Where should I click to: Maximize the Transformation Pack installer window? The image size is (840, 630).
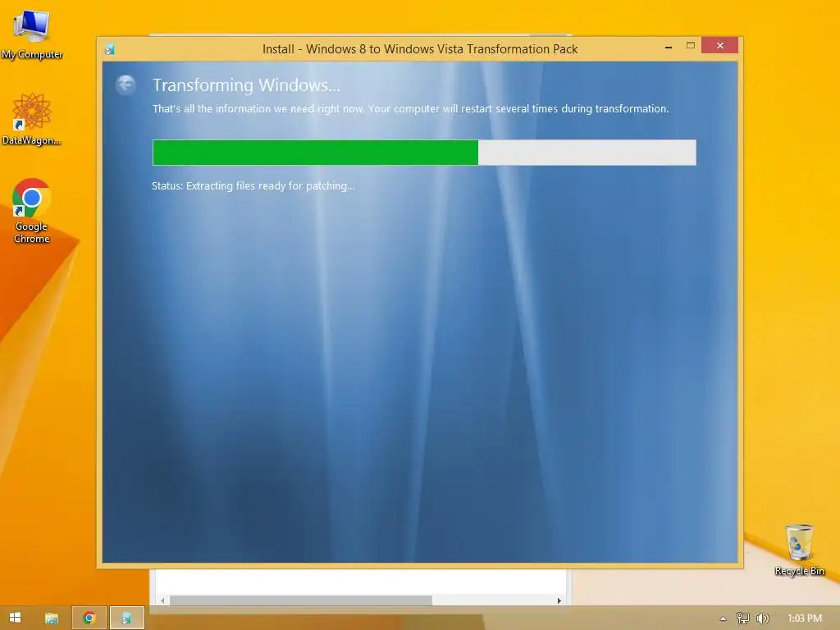pos(691,46)
